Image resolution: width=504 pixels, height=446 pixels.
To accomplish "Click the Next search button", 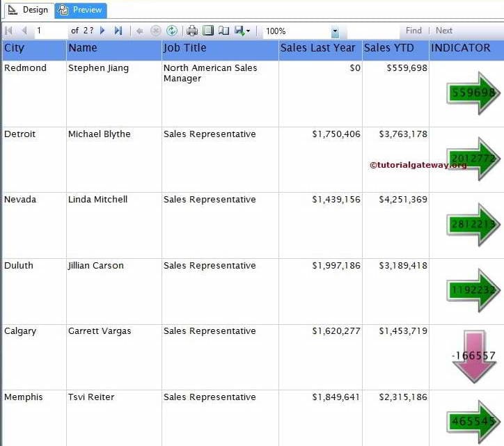I will [x=444, y=31].
